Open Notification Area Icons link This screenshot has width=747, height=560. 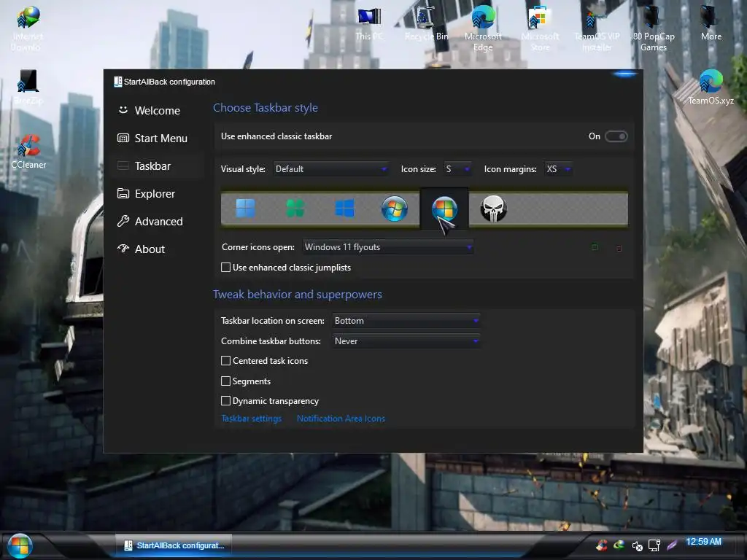[x=341, y=418]
